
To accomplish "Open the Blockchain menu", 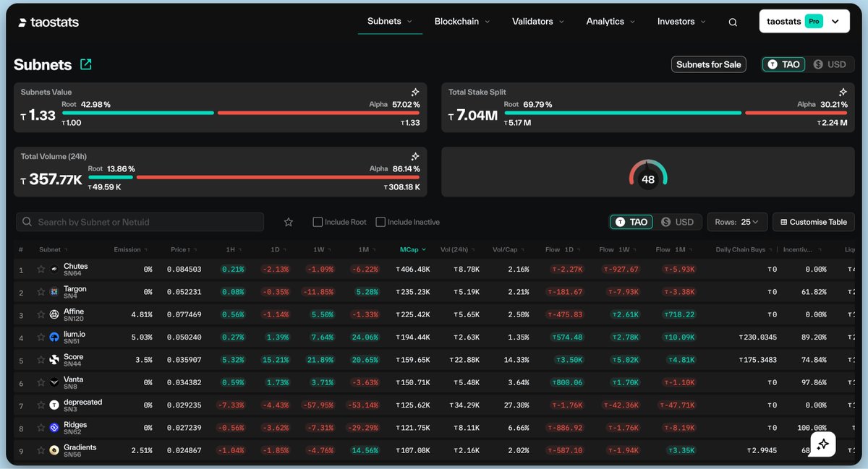I will pos(462,22).
